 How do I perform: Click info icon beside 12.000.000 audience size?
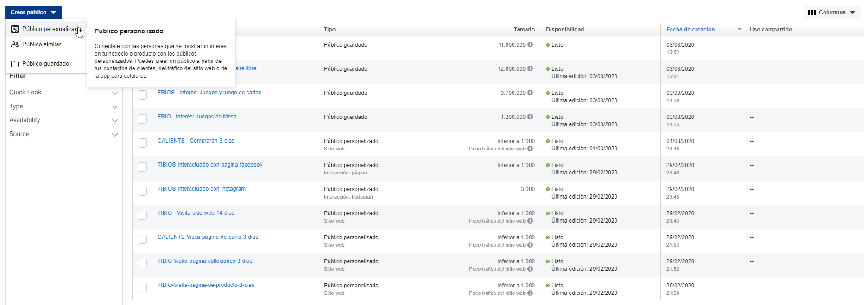[x=530, y=69]
